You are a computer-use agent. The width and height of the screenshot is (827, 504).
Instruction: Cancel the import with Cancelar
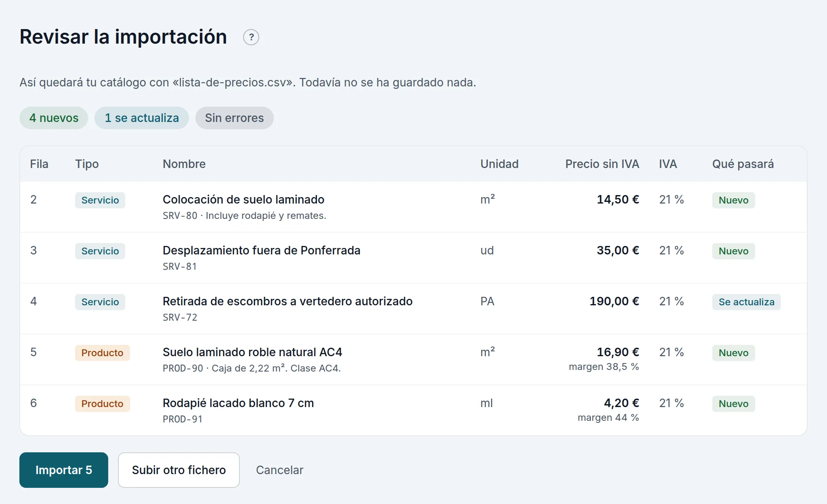coord(279,470)
